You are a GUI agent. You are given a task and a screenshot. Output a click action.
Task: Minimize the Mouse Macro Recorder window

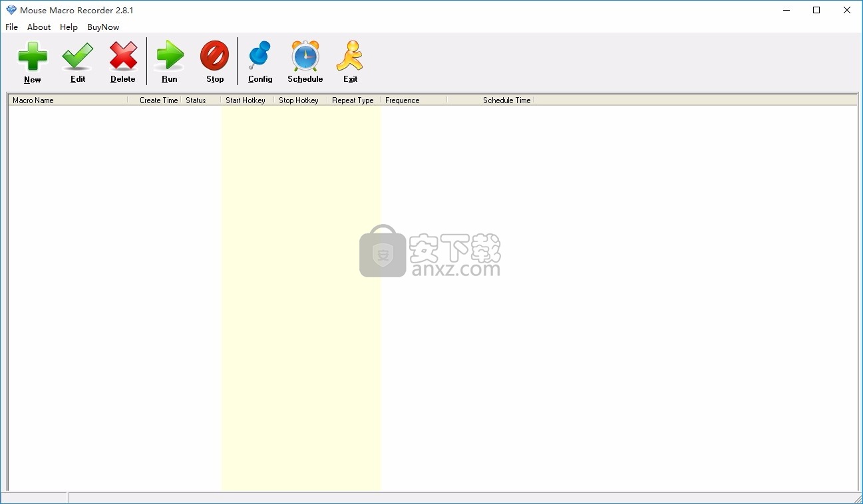tap(786, 10)
